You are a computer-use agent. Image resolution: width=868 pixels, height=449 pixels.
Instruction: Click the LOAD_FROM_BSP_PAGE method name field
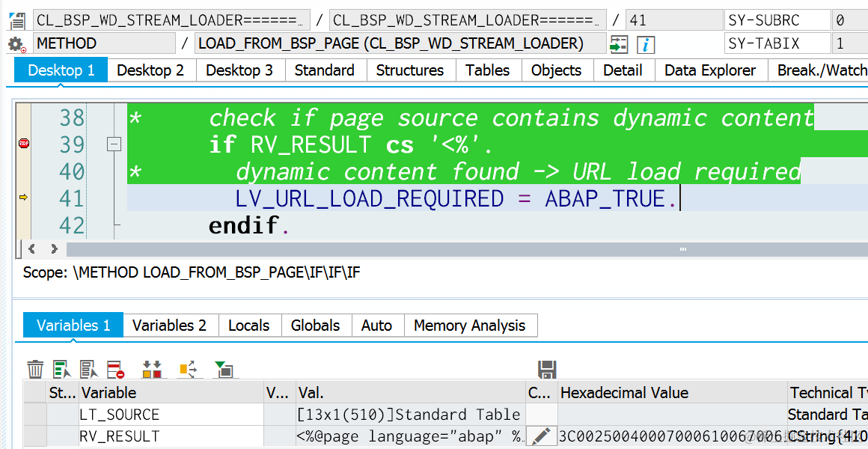pyautogui.click(x=400, y=43)
